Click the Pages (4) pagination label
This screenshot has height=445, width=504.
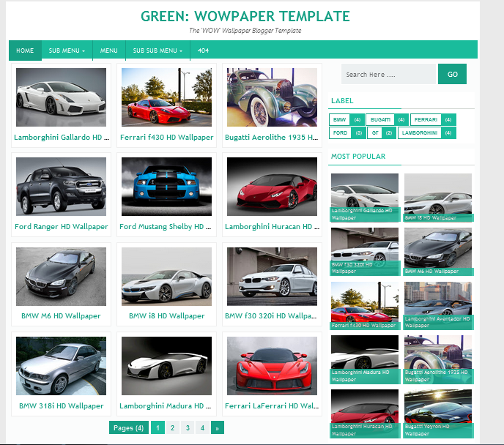coord(129,427)
